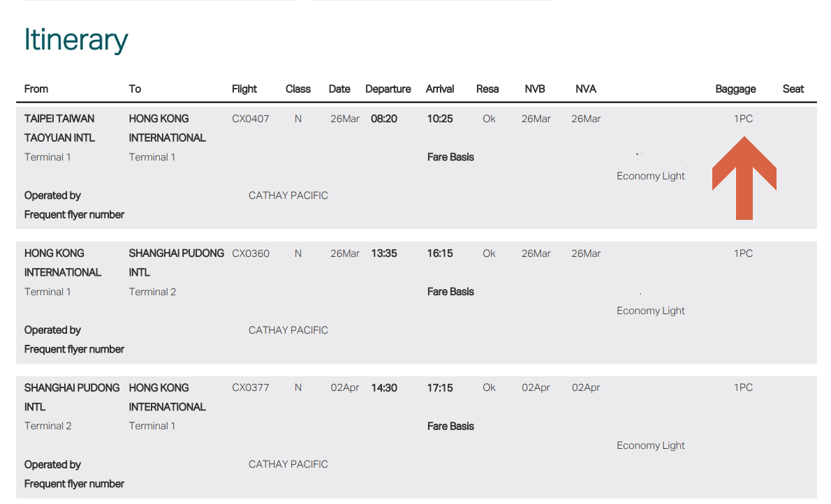Click flight number CX0377

[250, 387]
